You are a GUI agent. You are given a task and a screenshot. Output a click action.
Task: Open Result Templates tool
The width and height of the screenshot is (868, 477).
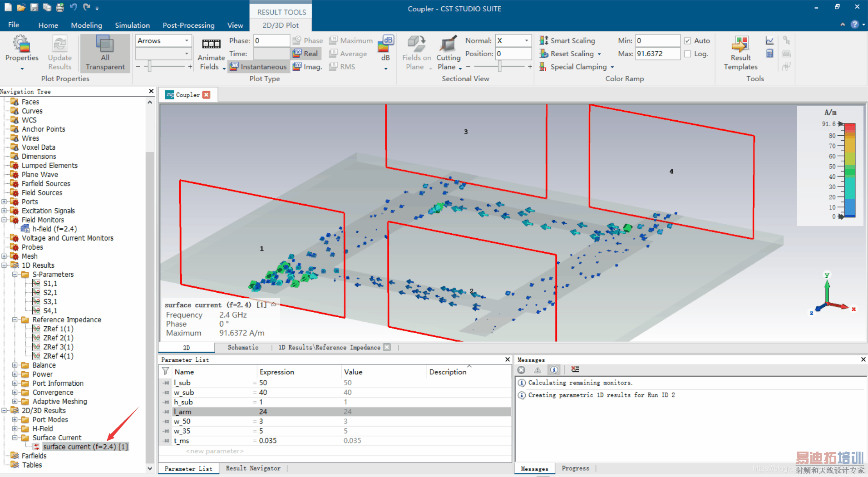(740, 44)
